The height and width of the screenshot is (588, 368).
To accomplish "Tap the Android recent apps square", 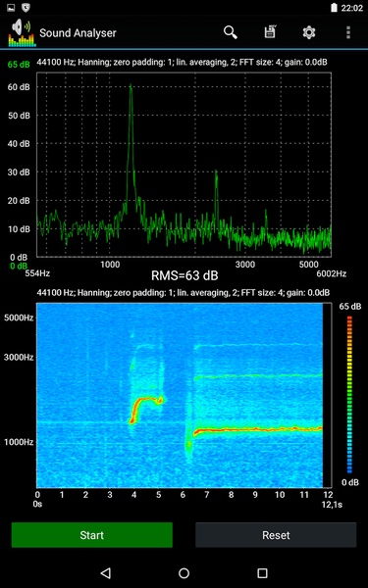I will pos(262,572).
